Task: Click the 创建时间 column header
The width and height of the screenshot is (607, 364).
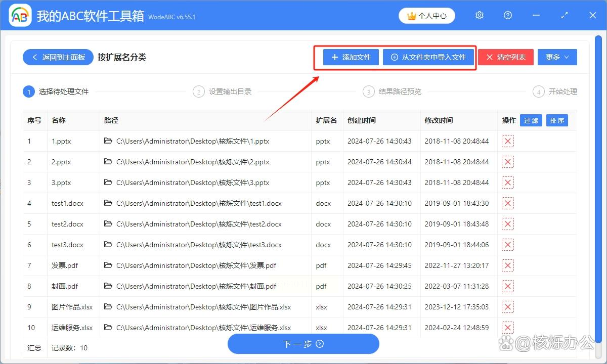Action: click(x=362, y=120)
